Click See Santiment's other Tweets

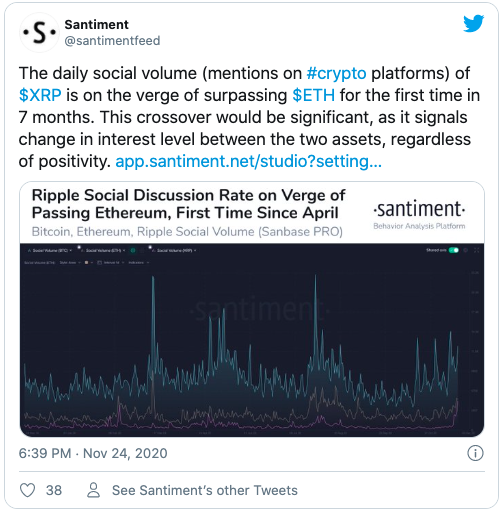205,490
